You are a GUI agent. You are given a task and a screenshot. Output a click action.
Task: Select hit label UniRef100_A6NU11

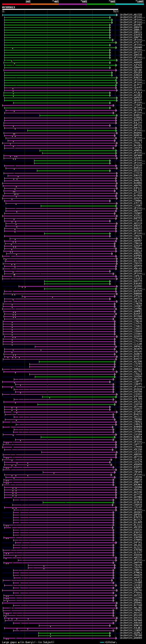point(131,369)
